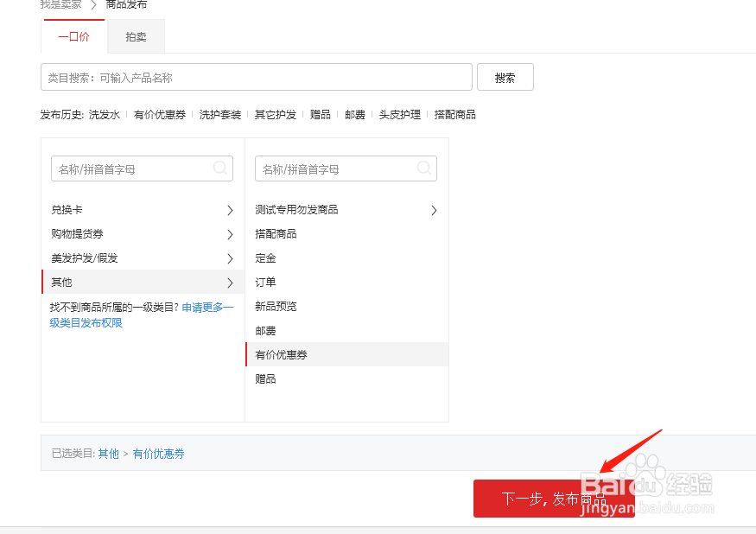Select 搭配商品 from publish history

point(454,115)
